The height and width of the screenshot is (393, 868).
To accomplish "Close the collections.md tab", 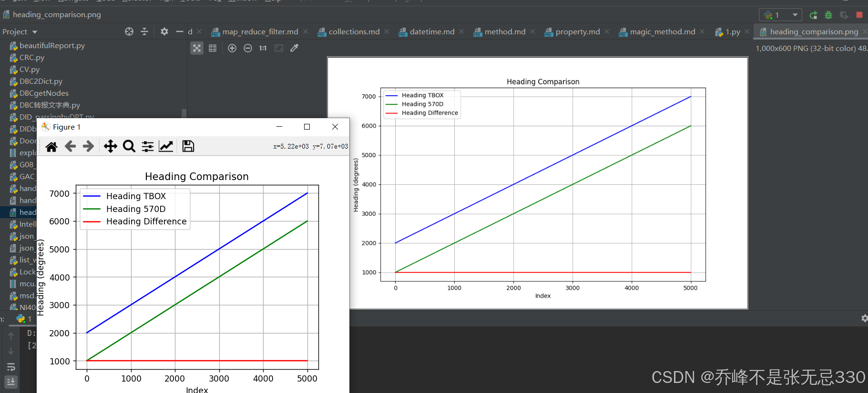I will tap(387, 31).
